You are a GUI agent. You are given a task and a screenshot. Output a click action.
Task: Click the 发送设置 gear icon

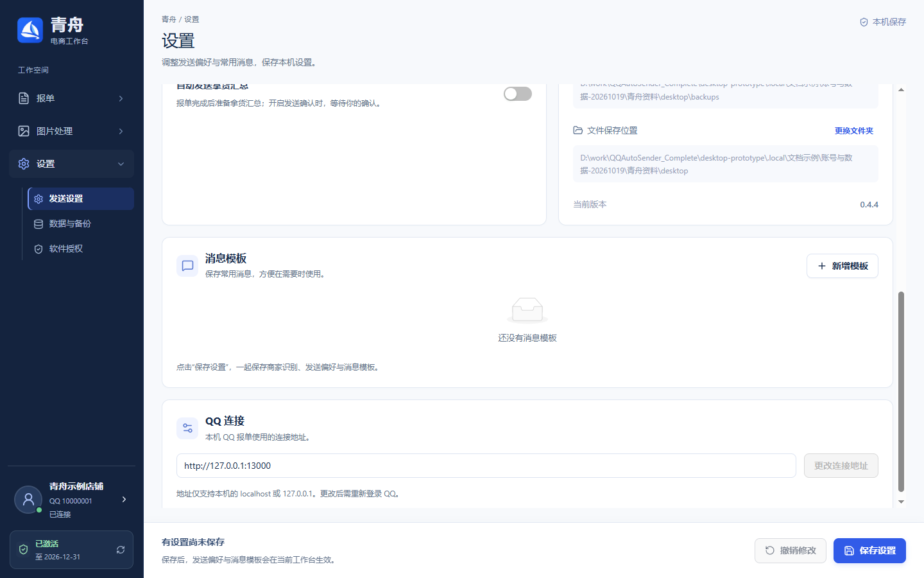[x=38, y=198]
